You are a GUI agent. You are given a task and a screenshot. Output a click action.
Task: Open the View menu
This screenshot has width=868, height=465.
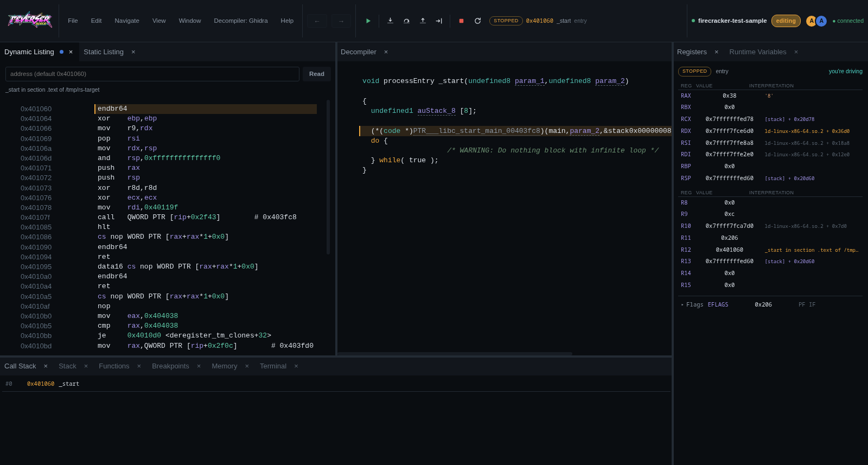(159, 21)
